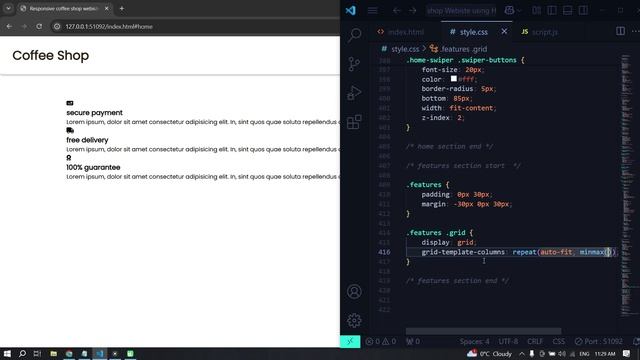Click the 100% guarantee heading
The width and height of the screenshot is (640, 360).
[93, 167]
